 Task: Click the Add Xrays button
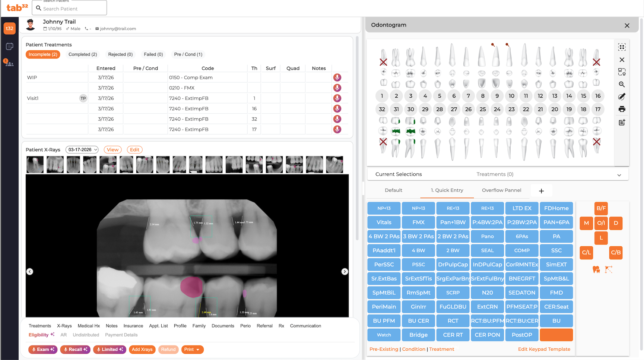142,350
